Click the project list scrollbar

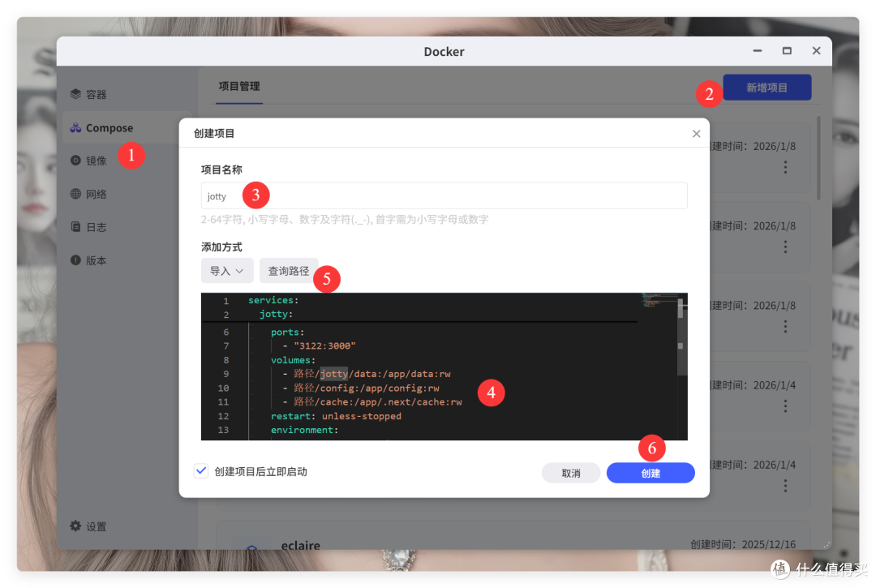pos(818,158)
